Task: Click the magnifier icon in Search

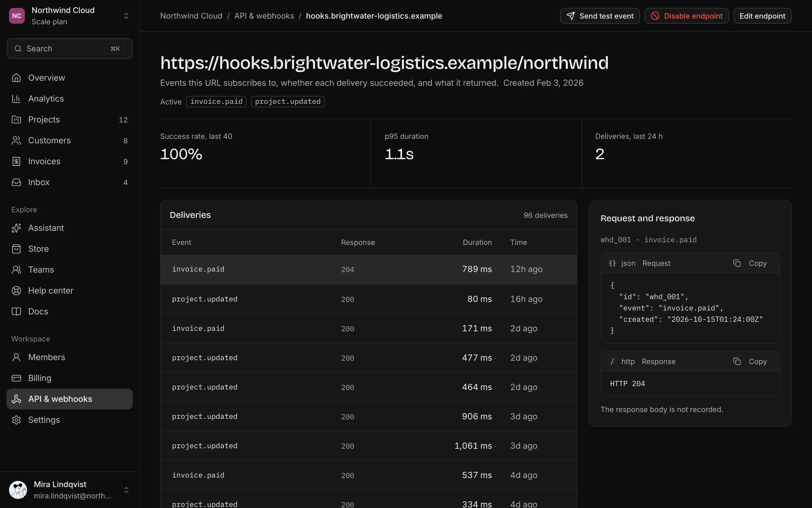Action: pyautogui.click(x=18, y=48)
